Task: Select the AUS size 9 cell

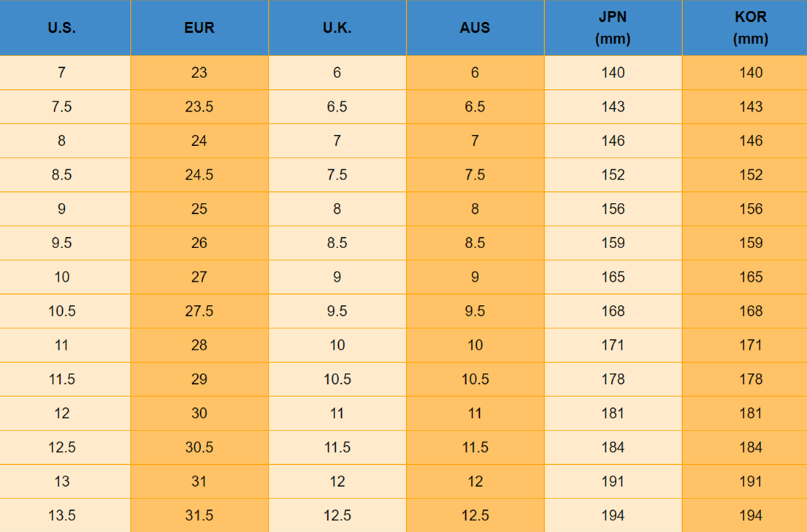Action: pyautogui.click(x=475, y=277)
